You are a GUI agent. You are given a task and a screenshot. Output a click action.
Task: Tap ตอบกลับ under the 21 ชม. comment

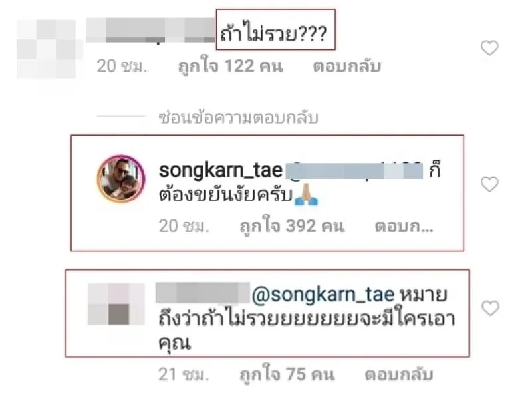point(399,374)
